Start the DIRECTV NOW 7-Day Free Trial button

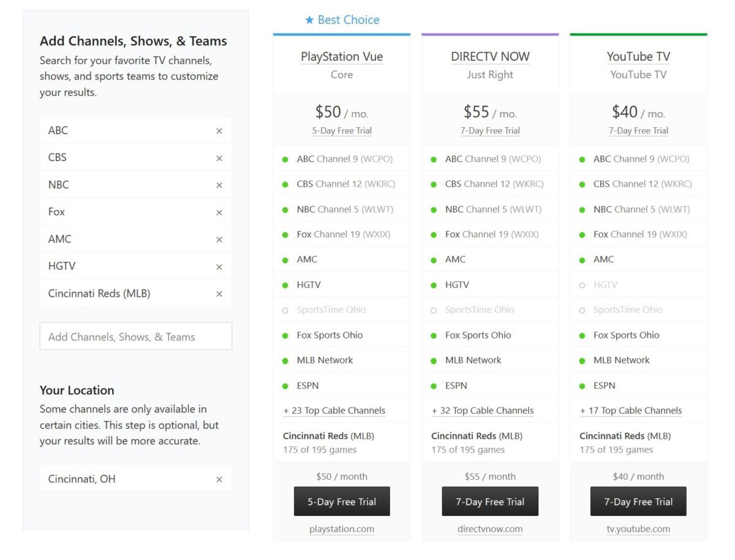[x=490, y=502]
